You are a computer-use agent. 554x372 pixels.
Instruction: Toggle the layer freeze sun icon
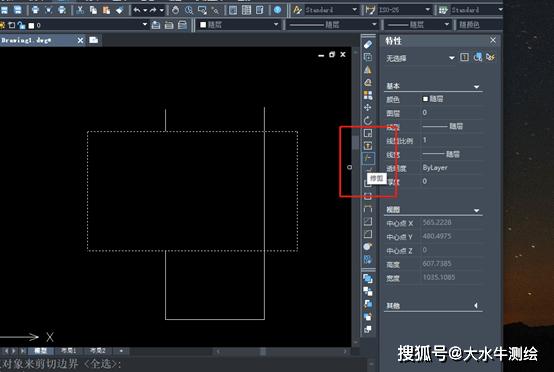(x=2, y=25)
